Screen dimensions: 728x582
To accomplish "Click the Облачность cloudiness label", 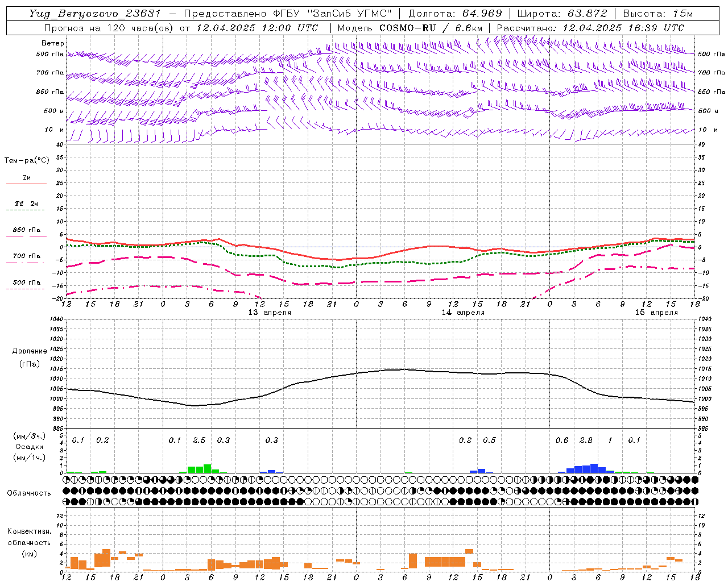I will tap(29, 493).
